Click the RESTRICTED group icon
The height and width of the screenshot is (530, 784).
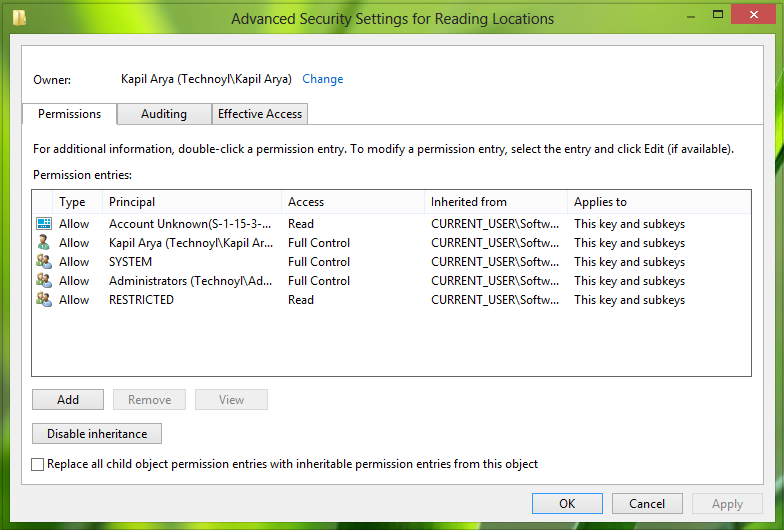(44, 300)
